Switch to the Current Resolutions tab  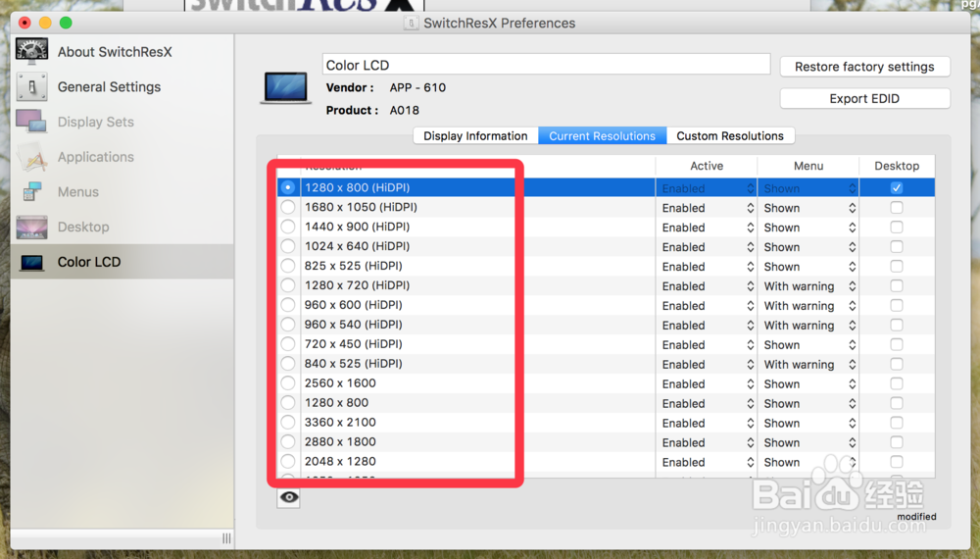point(602,135)
